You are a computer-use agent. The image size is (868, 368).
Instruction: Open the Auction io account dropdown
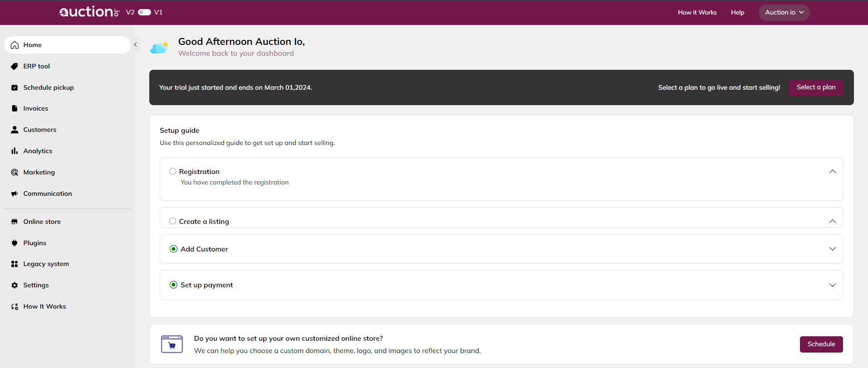coord(784,13)
